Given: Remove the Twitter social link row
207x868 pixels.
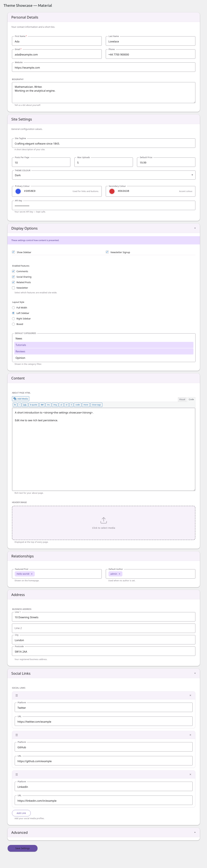Looking at the screenshot, I should 190,696.
